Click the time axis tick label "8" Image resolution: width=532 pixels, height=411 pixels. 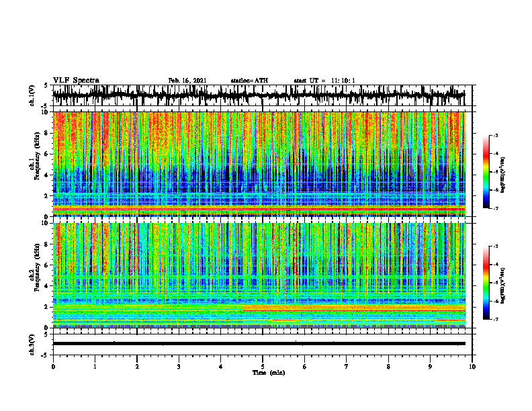[x=388, y=367]
